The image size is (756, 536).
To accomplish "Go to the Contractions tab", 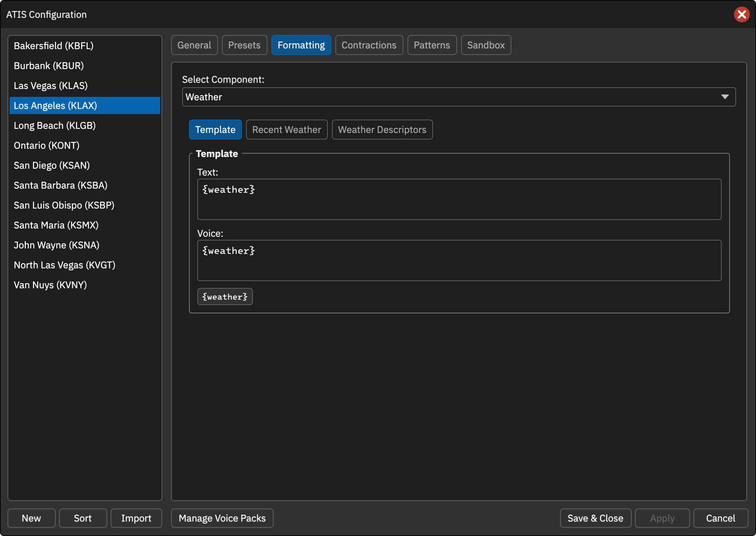I will point(369,45).
